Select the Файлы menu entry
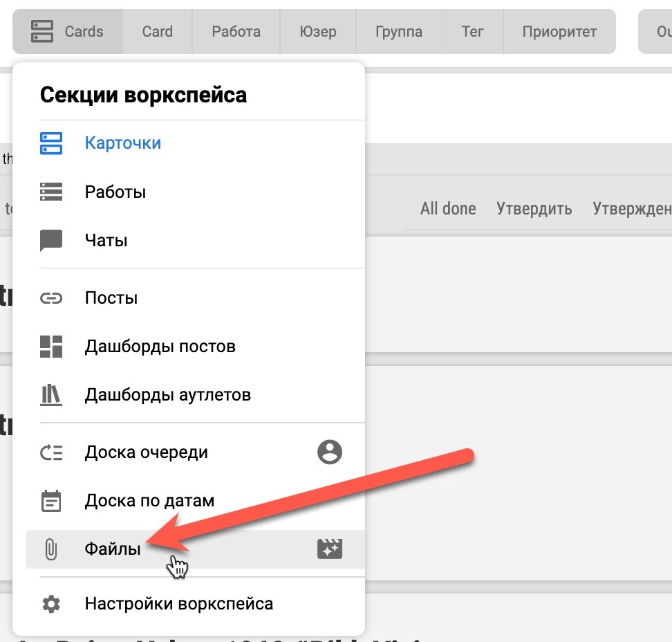The width and height of the screenshot is (672, 642). point(113,549)
